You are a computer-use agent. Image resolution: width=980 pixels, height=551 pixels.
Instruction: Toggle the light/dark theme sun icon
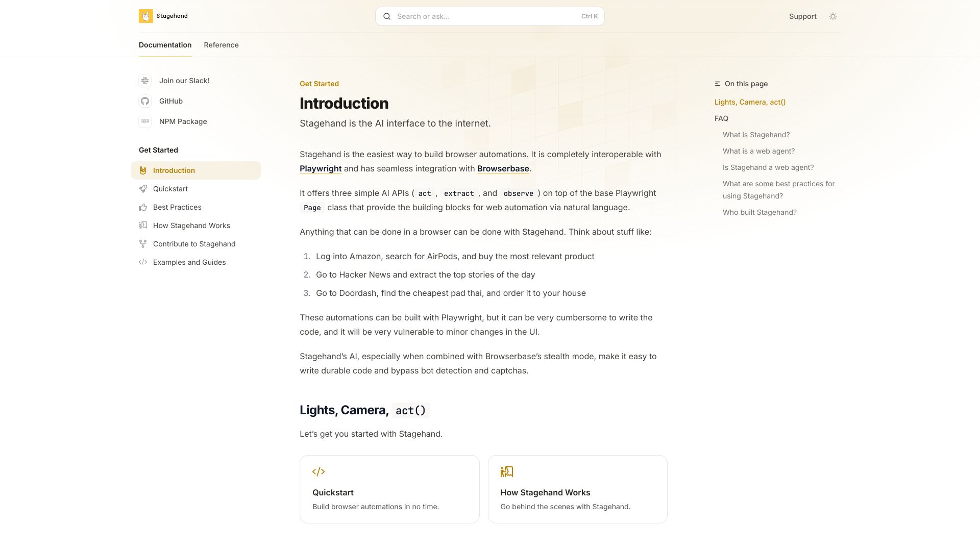(x=833, y=16)
